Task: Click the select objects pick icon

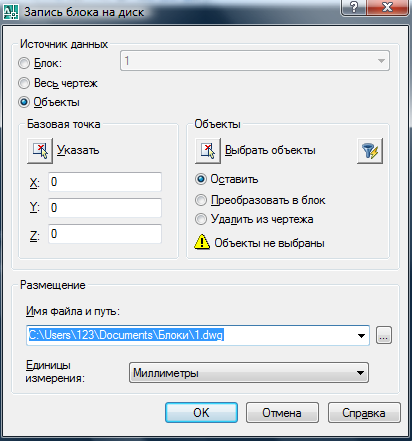Action: point(208,151)
